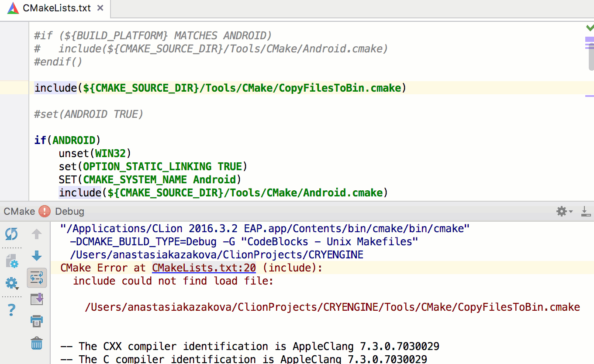Open the panel gear options dropdown
594x364 pixels.
pos(564,212)
